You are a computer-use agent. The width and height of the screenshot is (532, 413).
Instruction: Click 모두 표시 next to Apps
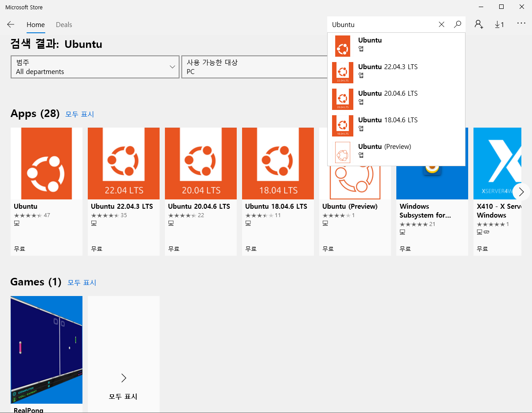point(80,114)
